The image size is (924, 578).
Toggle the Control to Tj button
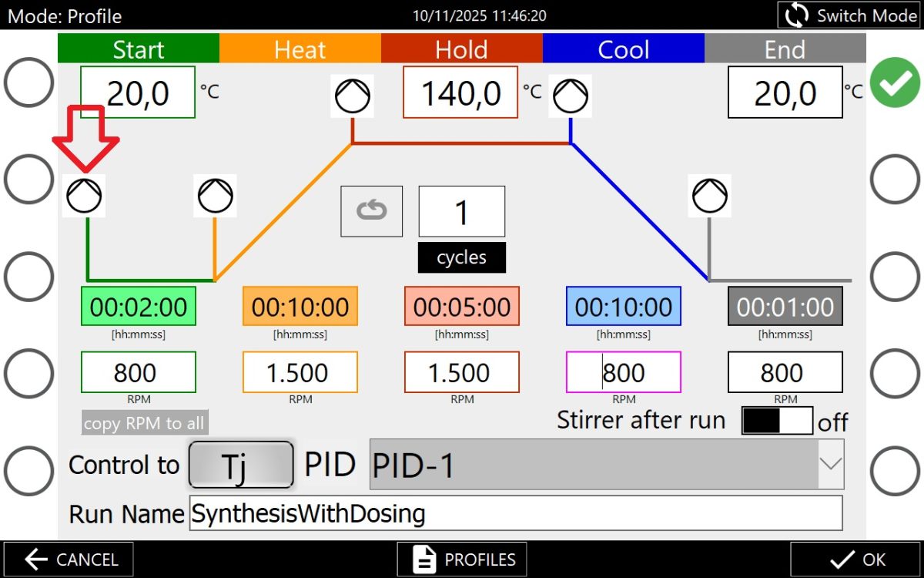[x=241, y=465]
